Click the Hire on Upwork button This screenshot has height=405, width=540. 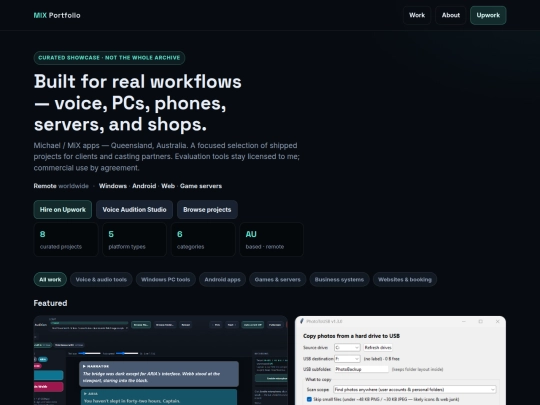click(63, 209)
